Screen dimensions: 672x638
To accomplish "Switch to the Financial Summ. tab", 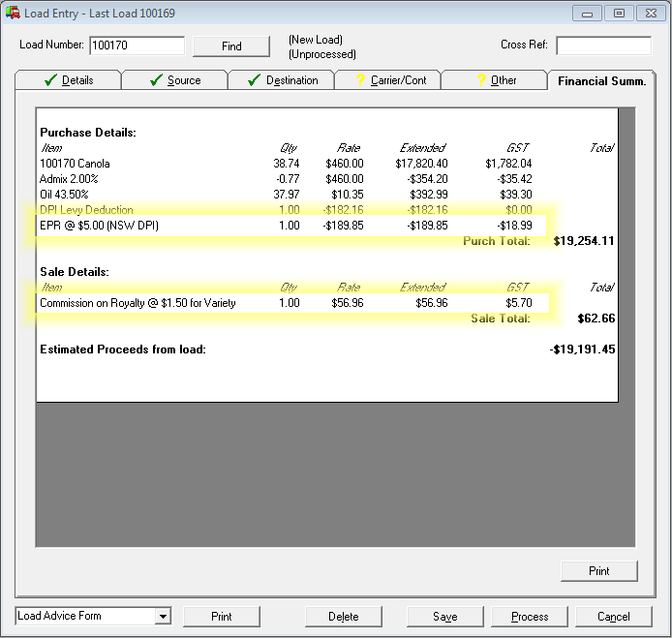I will [601, 80].
